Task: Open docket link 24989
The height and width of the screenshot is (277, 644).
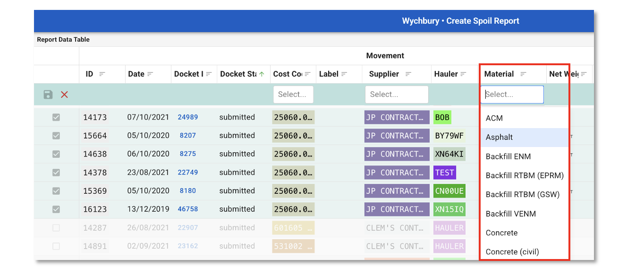Action: pyautogui.click(x=187, y=117)
